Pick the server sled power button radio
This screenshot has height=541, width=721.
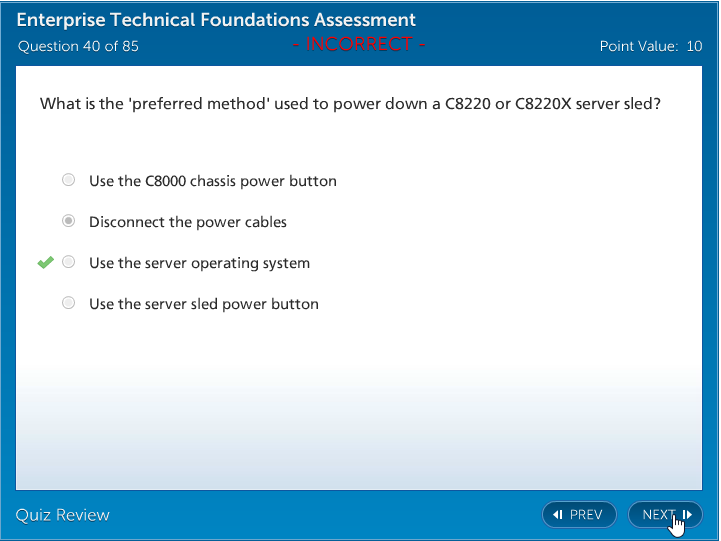(x=68, y=303)
